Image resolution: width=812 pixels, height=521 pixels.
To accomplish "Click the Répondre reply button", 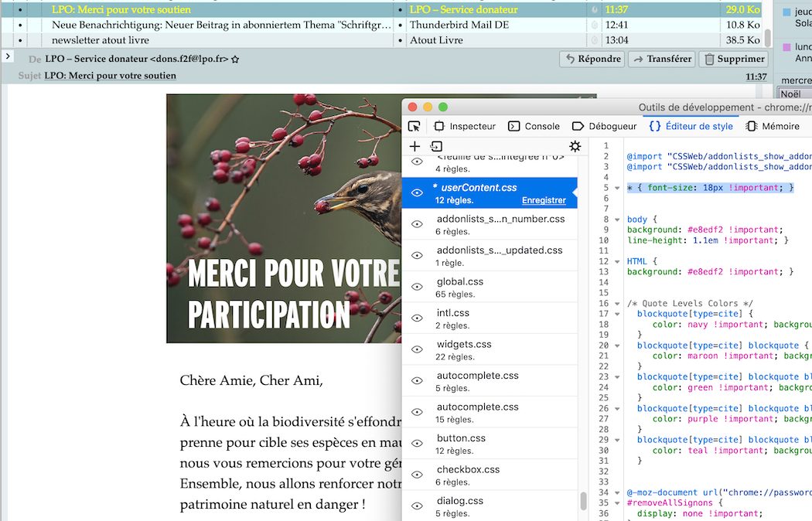I will click(592, 59).
